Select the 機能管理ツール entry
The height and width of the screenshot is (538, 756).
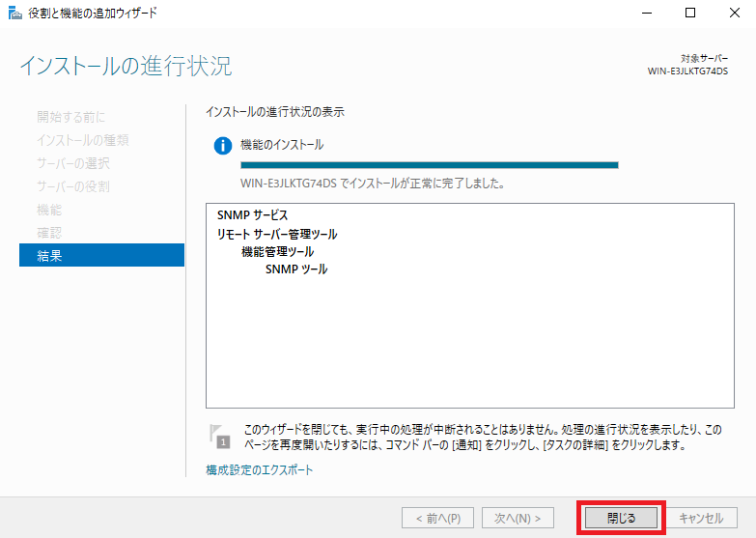(277, 251)
